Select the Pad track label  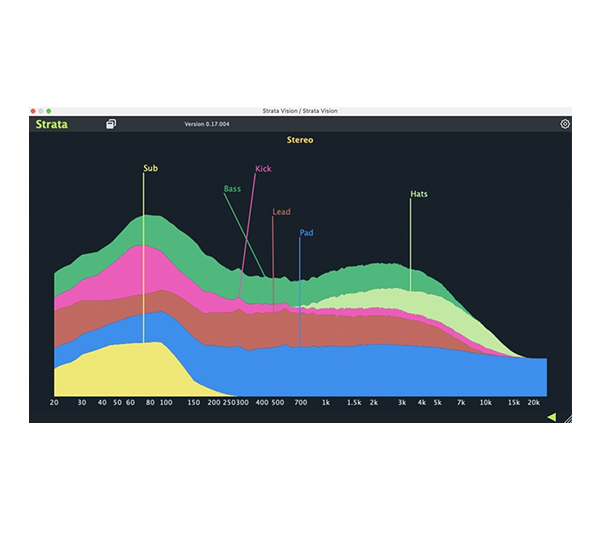pyautogui.click(x=306, y=233)
